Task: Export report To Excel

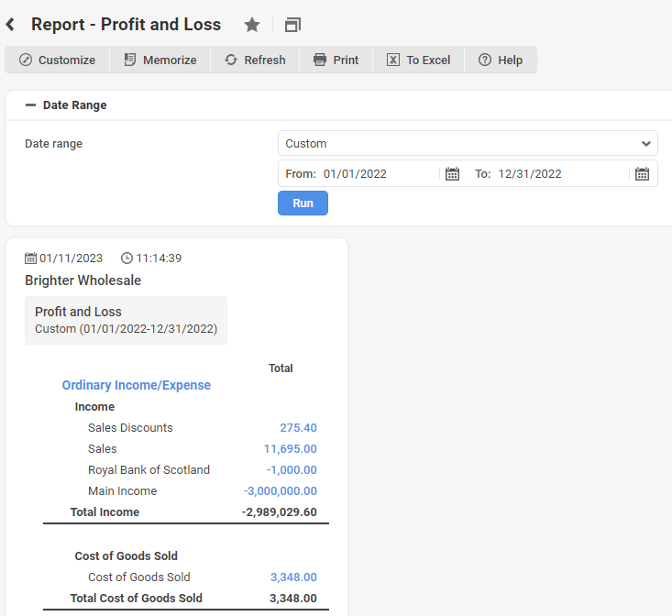Action: pyautogui.click(x=419, y=60)
